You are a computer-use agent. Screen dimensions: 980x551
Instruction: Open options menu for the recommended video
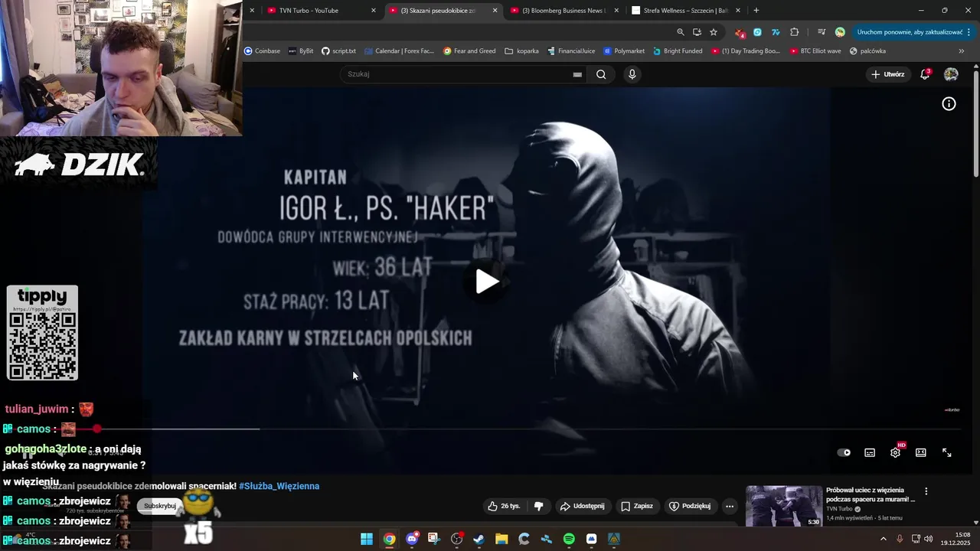click(926, 491)
